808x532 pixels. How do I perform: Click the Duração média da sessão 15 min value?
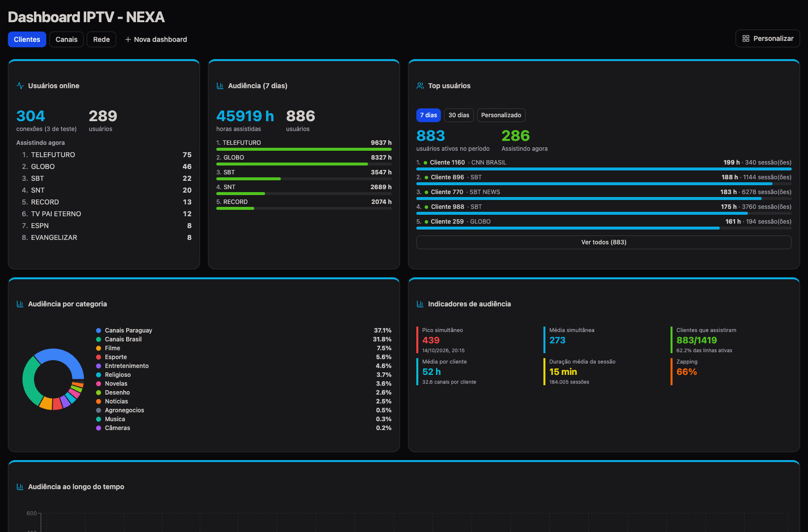[x=563, y=372]
